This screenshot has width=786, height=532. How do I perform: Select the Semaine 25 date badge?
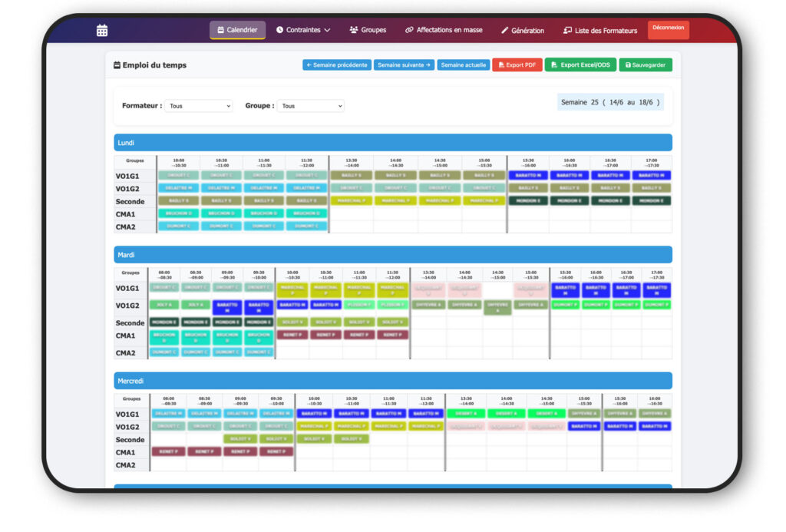pos(610,102)
